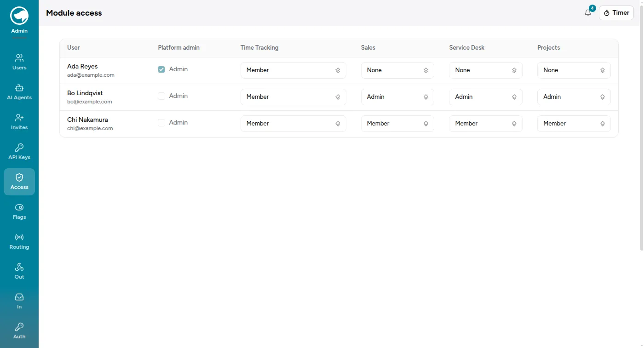644x348 pixels.
Task: Open Chi Nakamura's Sales role dropdown
Action: click(x=397, y=124)
